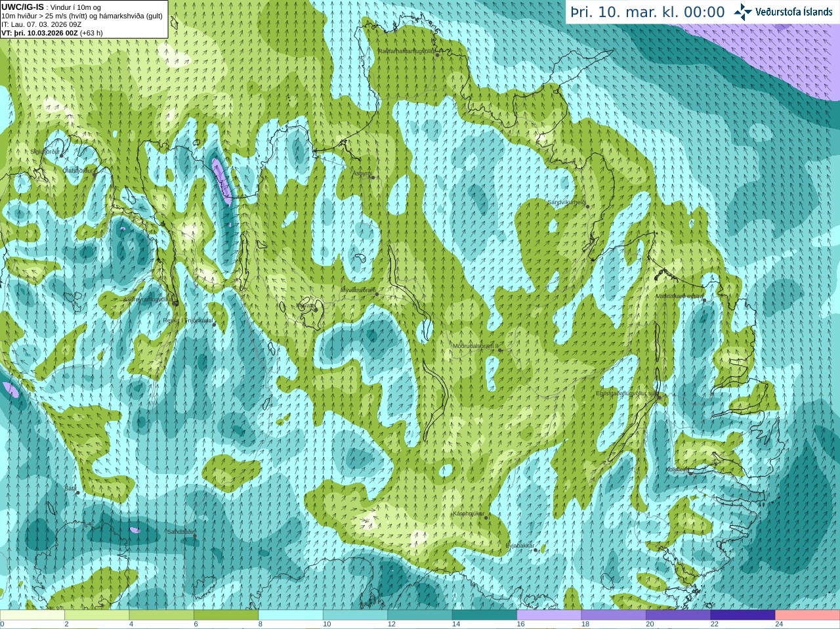Select the Ólafsfjörður station marker

click(x=94, y=175)
